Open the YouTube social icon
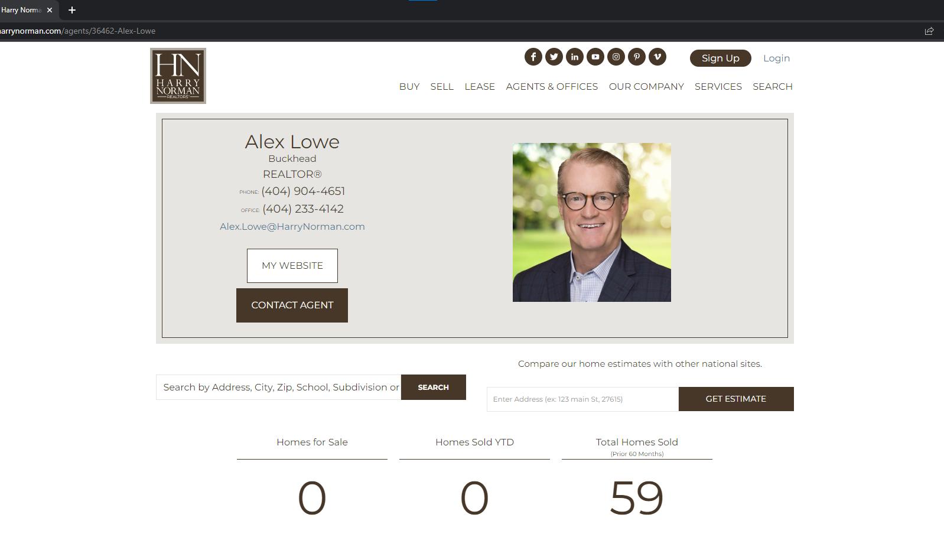This screenshot has width=944, height=560. click(595, 57)
